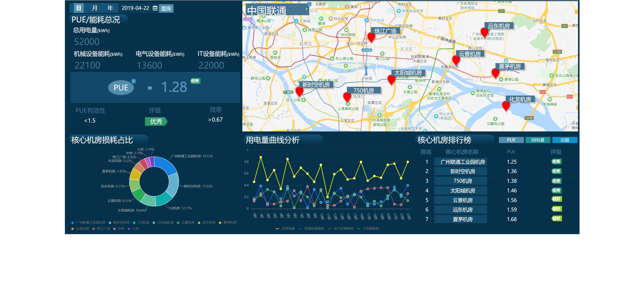
Task: Switch the ranking to the 用电量 tab
Action: (x=538, y=140)
